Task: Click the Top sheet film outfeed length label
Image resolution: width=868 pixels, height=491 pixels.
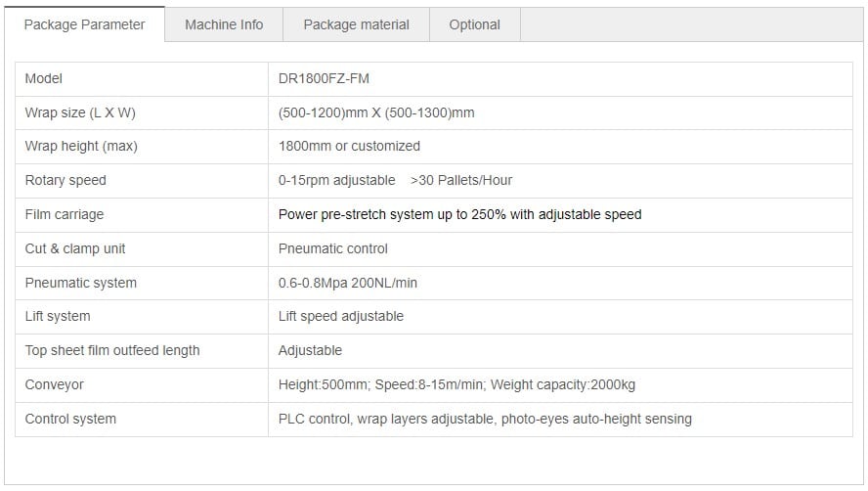Action: pyautogui.click(x=111, y=351)
